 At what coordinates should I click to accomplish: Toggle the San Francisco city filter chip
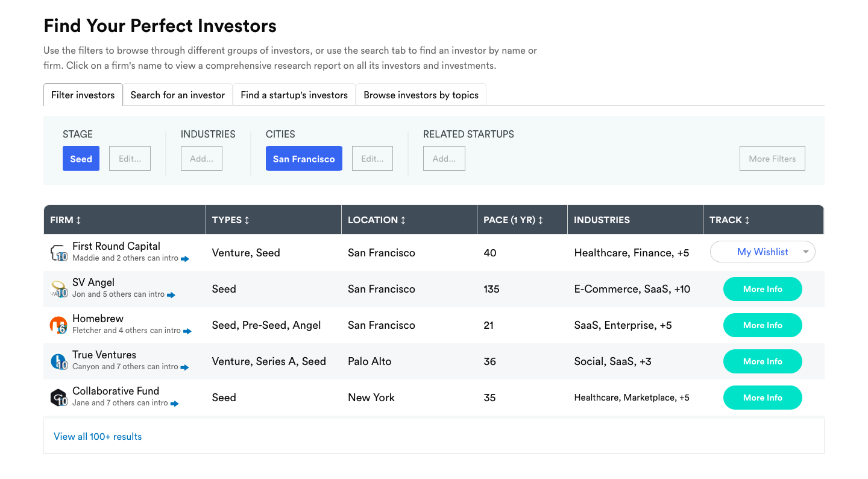[304, 159]
